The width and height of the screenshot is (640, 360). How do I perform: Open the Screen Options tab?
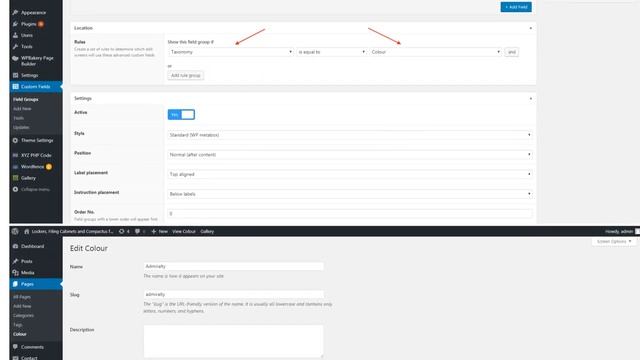pyautogui.click(x=614, y=242)
